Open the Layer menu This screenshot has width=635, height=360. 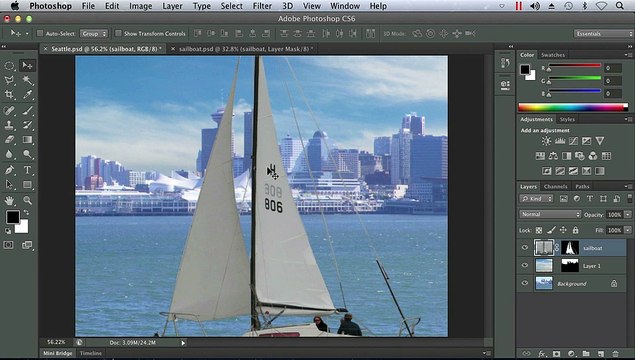(x=173, y=6)
